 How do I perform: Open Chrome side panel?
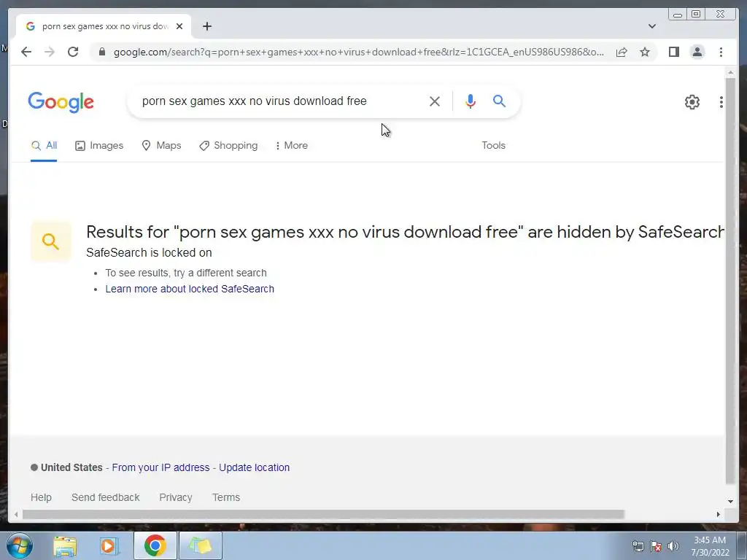673,52
